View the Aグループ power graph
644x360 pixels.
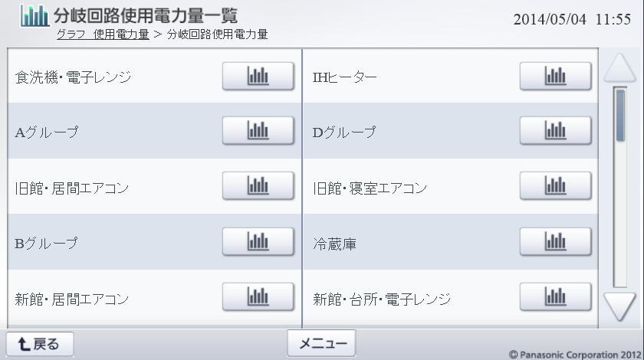[258, 131]
